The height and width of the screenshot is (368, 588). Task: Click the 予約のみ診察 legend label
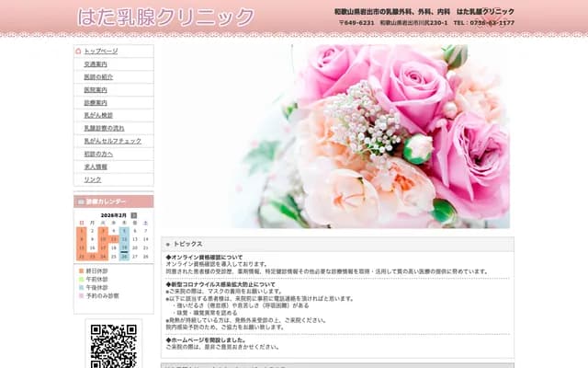click(x=102, y=295)
